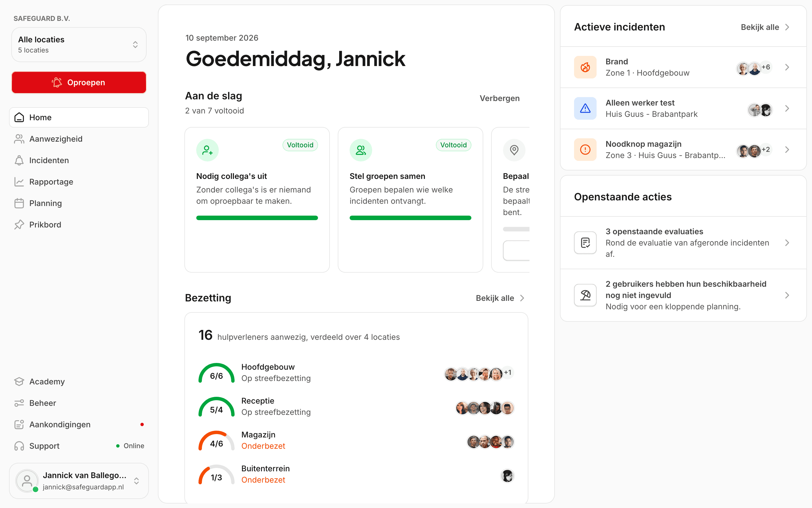Open the Alle locaties location selector
This screenshot has width=812, height=508.
click(x=79, y=45)
